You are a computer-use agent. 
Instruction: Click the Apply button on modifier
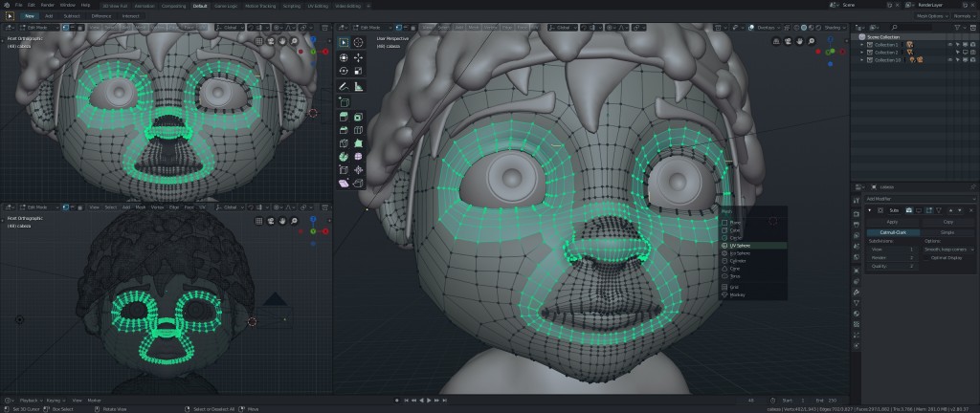(892, 221)
